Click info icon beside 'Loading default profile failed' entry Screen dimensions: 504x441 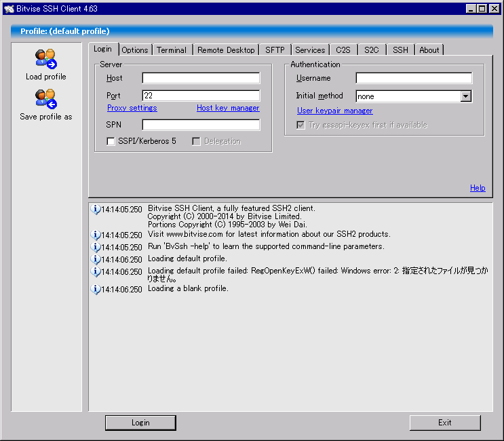coord(95,271)
